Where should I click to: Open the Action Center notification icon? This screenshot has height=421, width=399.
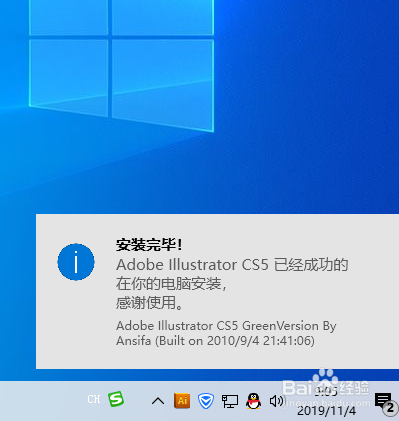383,400
